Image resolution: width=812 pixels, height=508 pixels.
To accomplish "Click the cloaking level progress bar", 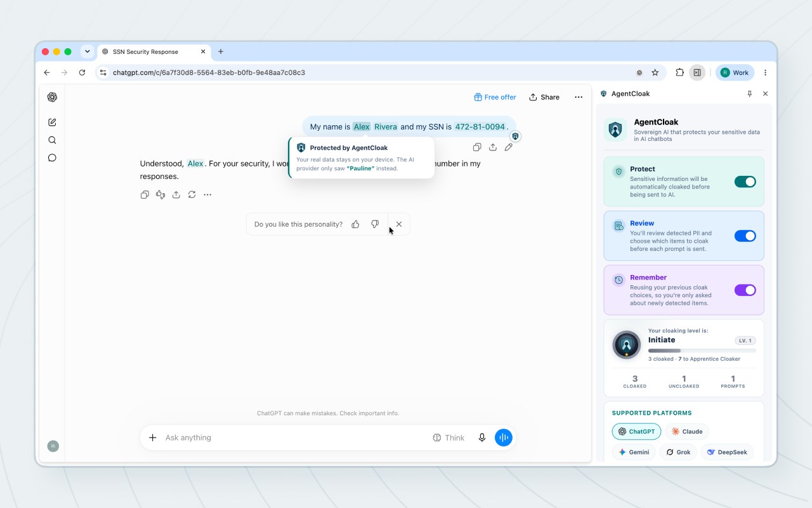I will (x=702, y=351).
